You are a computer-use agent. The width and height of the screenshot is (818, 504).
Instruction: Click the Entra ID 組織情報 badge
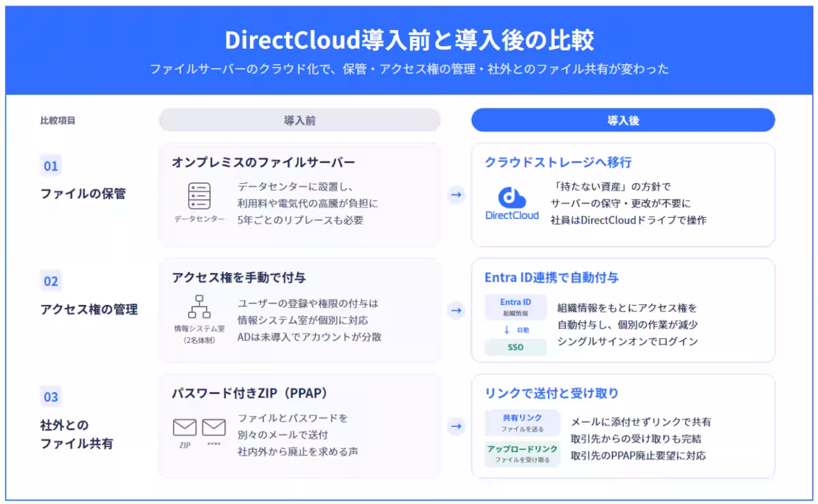[x=515, y=307]
